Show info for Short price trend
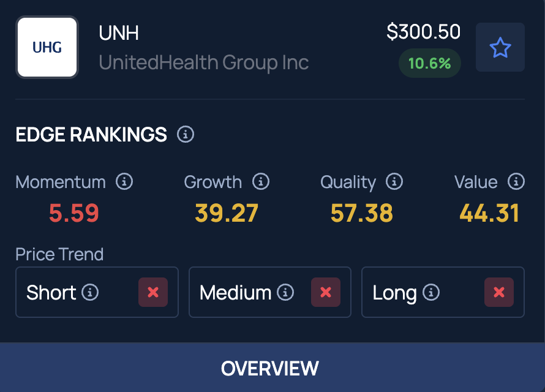This screenshot has height=392, width=545. [90, 292]
